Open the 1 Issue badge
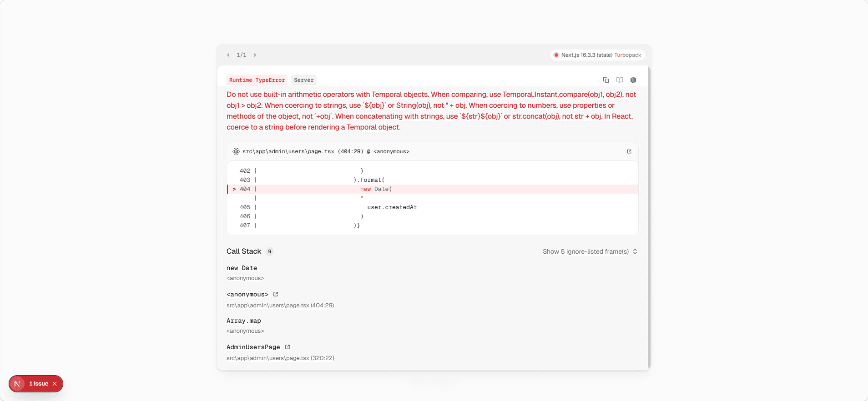868x401 pixels. click(x=39, y=384)
